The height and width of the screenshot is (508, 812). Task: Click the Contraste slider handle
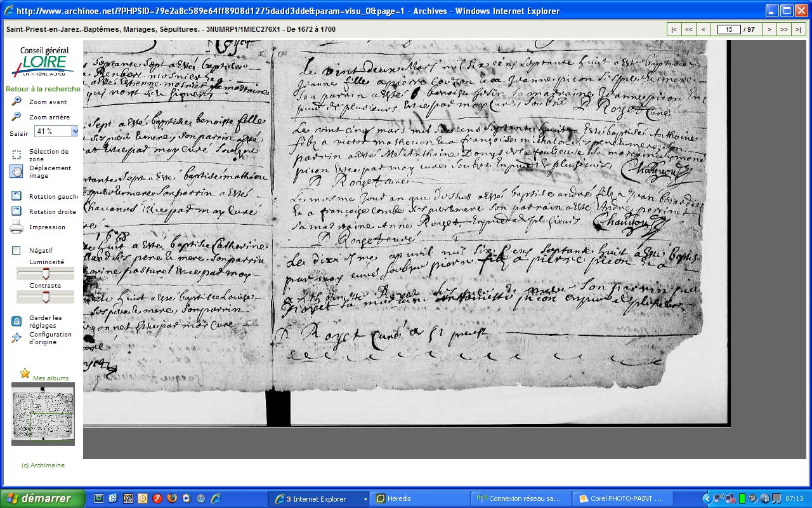coord(46,297)
